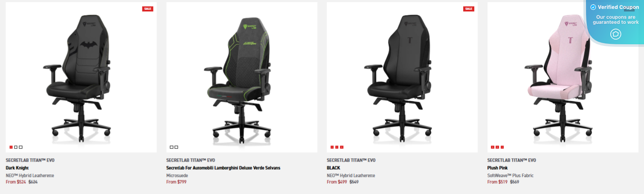Image resolution: width=644 pixels, height=194 pixels.
Task: Click the Plush Pink product name
Action: click(497, 168)
